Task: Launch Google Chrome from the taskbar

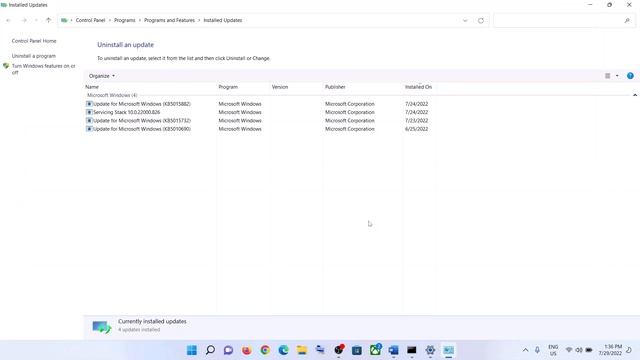Action: (265, 350)
